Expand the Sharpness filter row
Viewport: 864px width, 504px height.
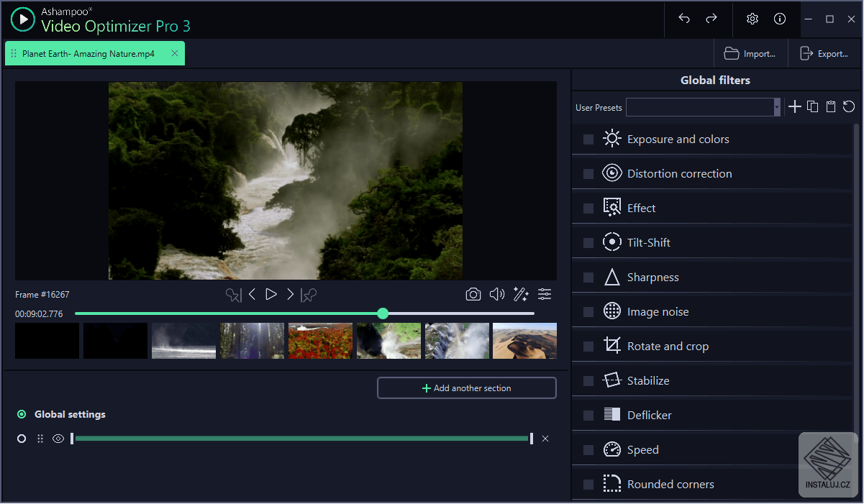pyautogui.click(x=652, y=278)
